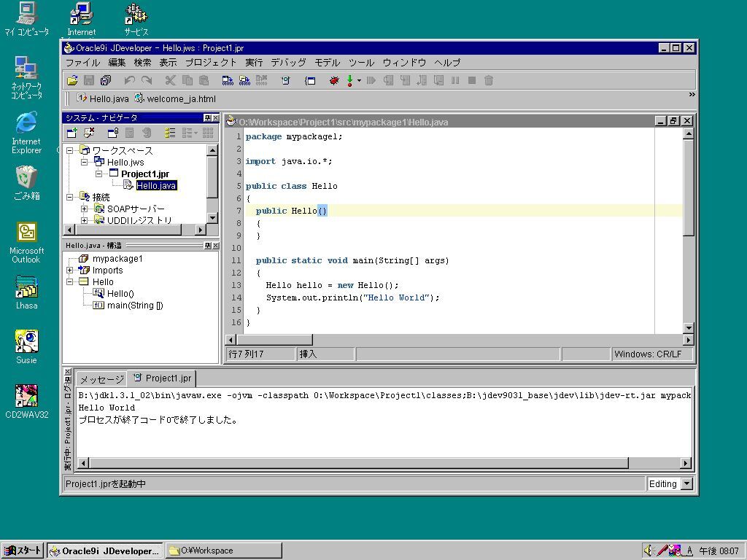Run the project with green arrow icon
This screenshot has height=560, width=747.
(349, 80)
